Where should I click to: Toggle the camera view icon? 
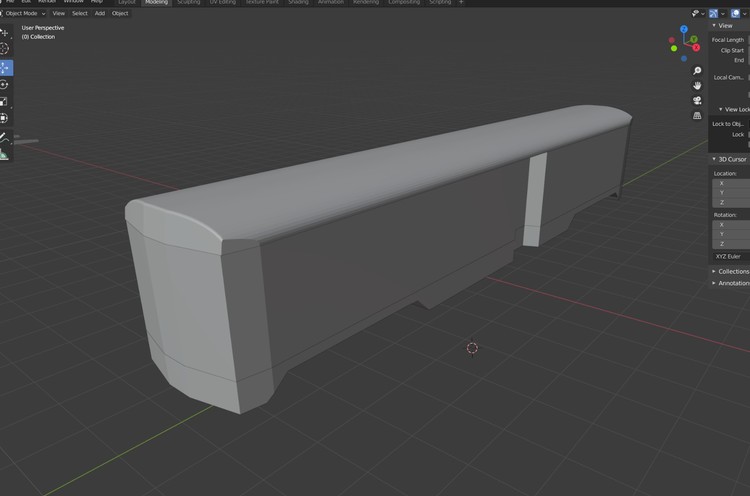click(x=697, y=100)
